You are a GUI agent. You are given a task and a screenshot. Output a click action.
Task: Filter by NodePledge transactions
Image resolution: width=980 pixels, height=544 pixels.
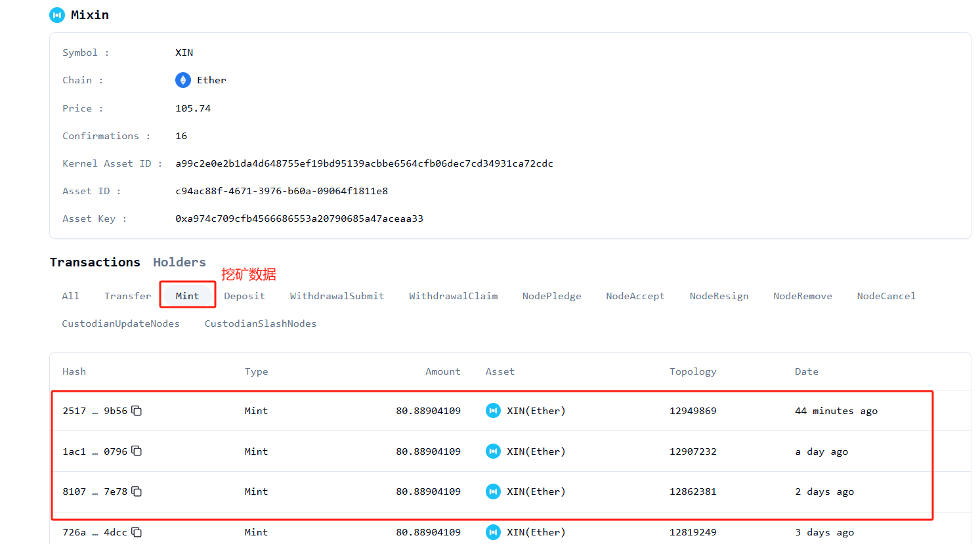[x=551, y=296]
